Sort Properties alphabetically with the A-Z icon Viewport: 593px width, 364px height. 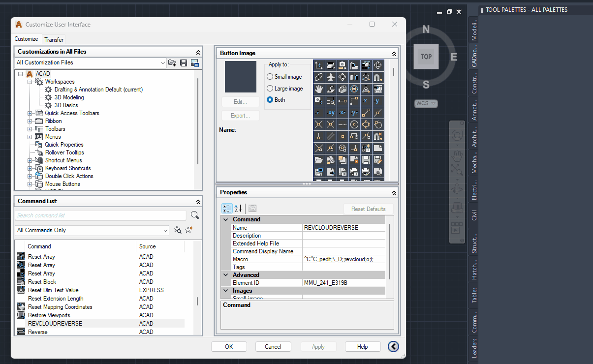[x=237, y=208]
